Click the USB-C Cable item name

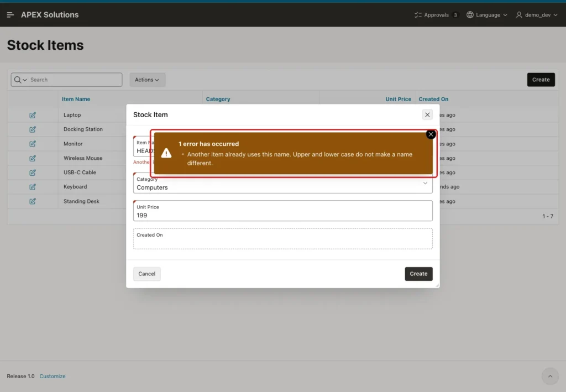[80, 173]
